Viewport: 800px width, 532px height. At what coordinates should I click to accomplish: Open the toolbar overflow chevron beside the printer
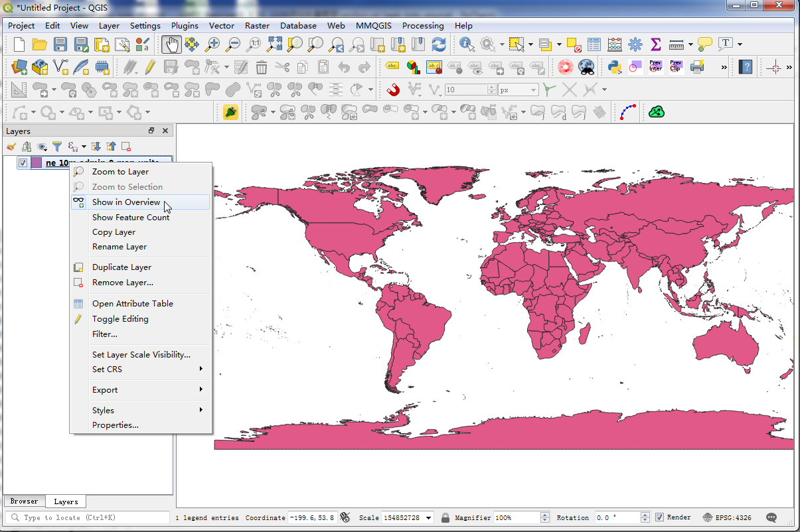point(724,66)
